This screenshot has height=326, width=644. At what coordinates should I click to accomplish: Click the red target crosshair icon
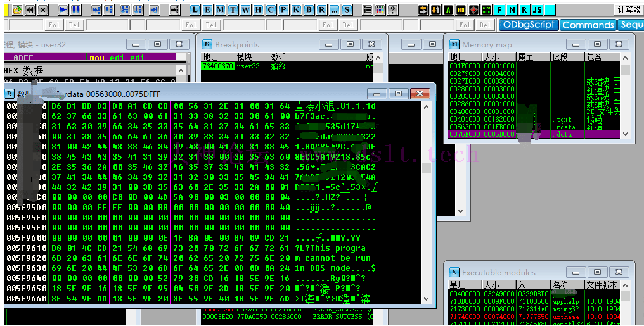(x=473, y=9)
